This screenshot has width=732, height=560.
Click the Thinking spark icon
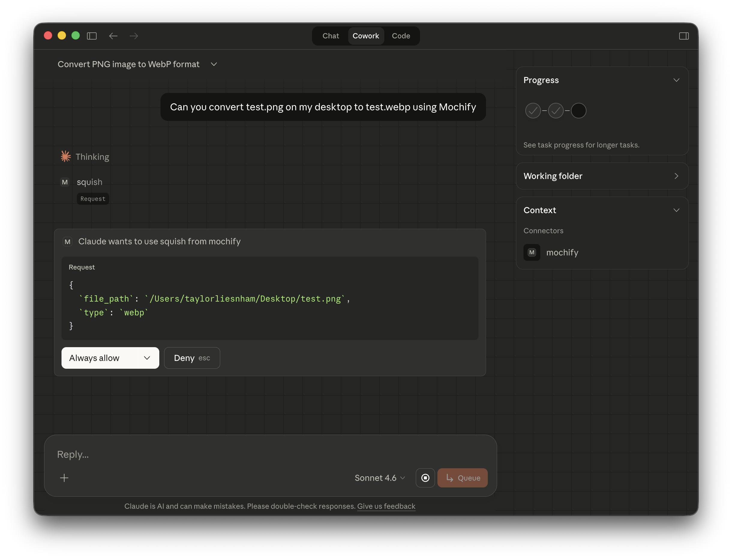tap(65, 156)
